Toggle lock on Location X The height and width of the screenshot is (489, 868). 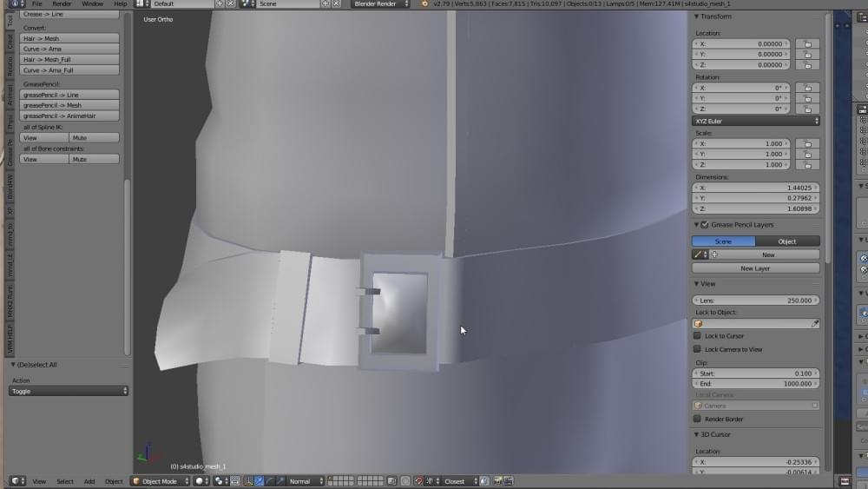[x=807, y=43]
